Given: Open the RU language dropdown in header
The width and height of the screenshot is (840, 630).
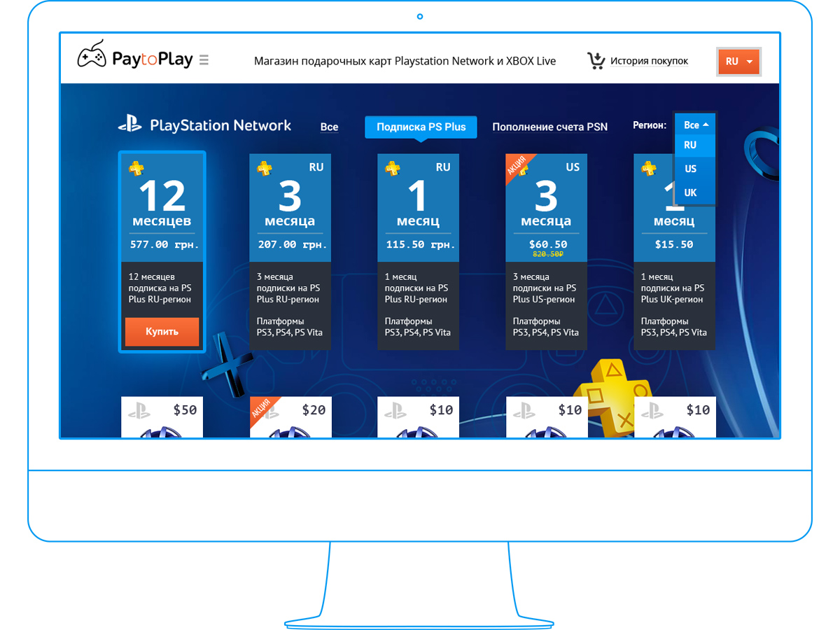Looking at the screenshot, I should click(x=738, y=62).
